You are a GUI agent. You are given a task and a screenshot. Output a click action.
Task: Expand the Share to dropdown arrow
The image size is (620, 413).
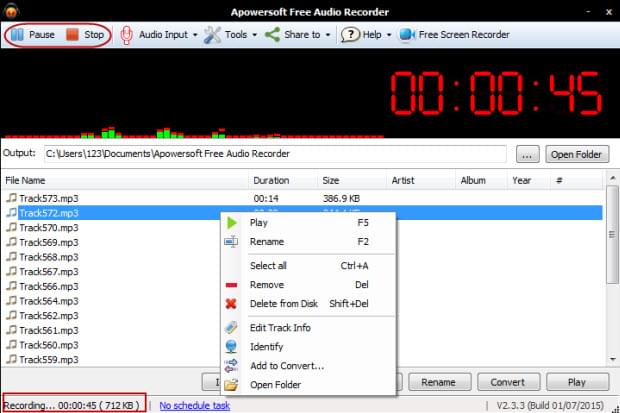pos(328,35)
